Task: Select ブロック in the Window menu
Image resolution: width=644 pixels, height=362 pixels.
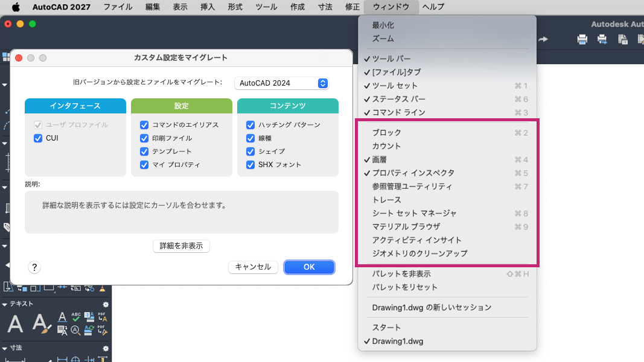Action: [x=447, y=133]
